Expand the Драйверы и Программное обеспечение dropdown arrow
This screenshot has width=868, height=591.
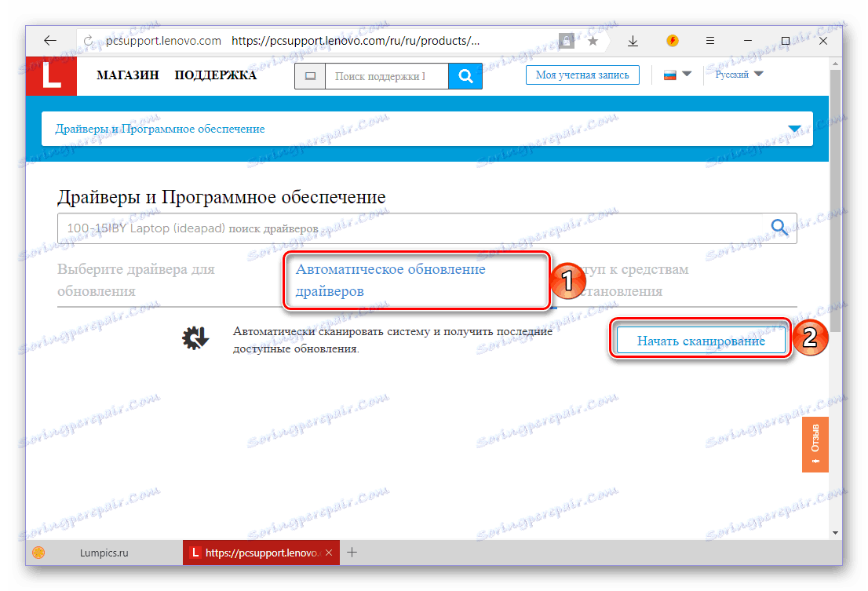pyautogui.click(x=794, y=129)
